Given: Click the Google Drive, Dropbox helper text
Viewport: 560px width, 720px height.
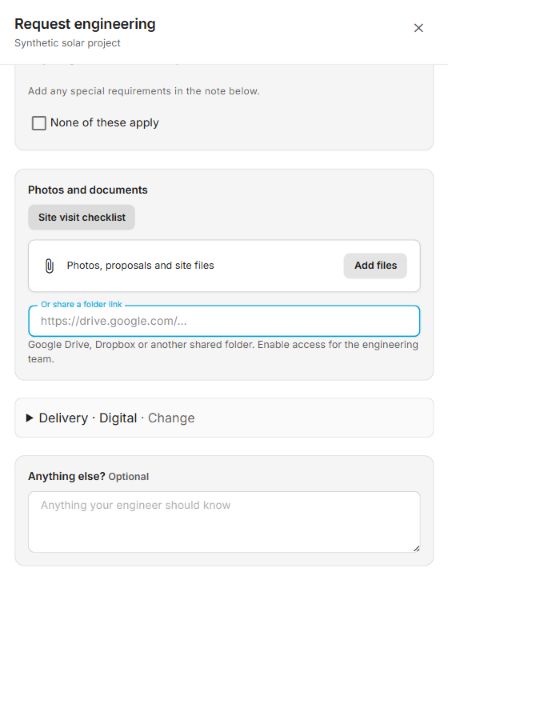Looking at the screenshot, I should [x=223, y=352].
